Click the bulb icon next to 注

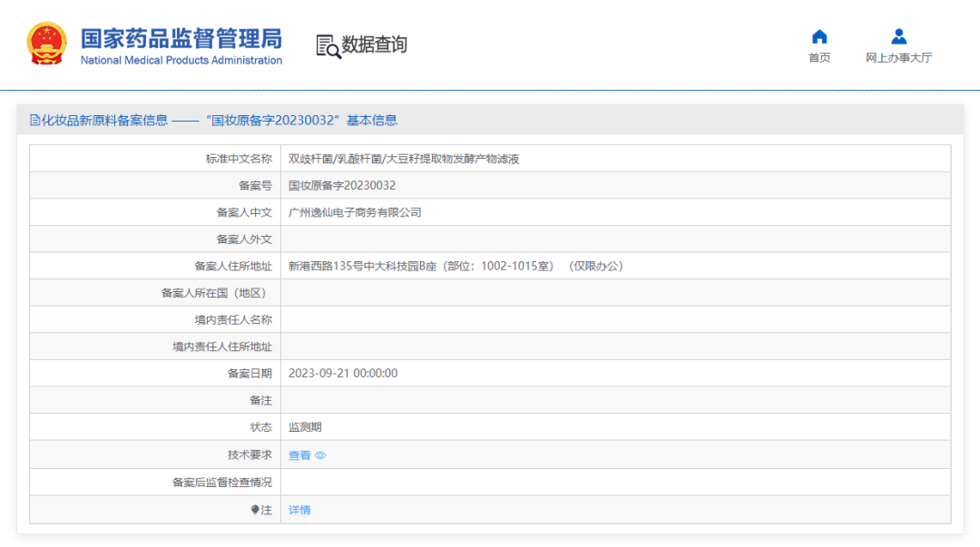255,510
